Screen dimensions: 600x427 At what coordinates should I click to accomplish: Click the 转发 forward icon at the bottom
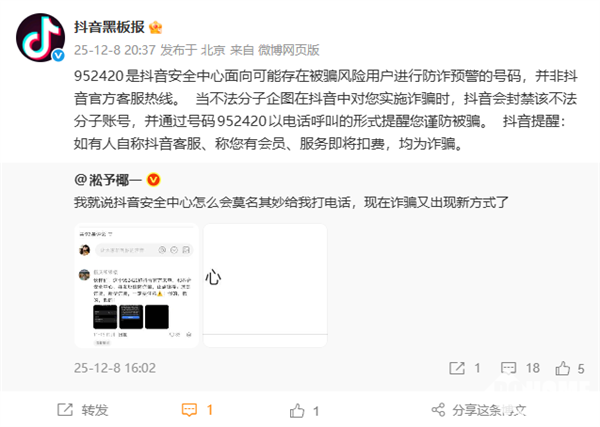pos(65,409)
